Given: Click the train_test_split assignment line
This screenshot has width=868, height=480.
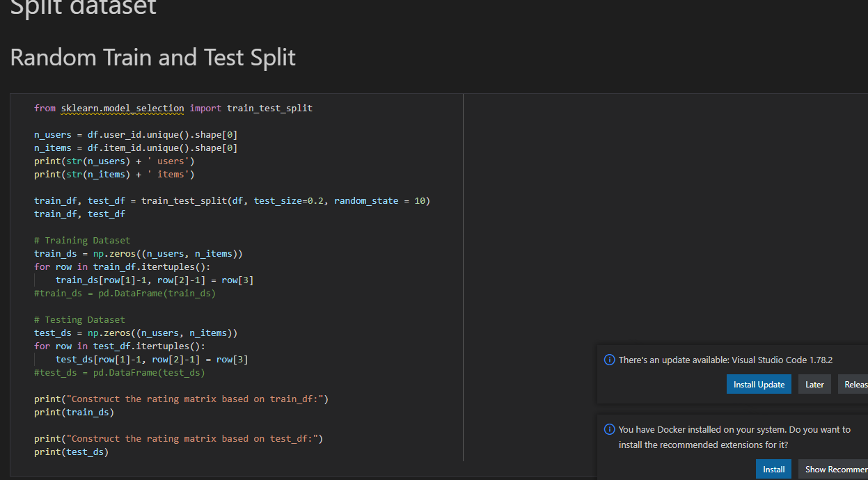Looking at the screenshot, I should click(x=232, y=200).
